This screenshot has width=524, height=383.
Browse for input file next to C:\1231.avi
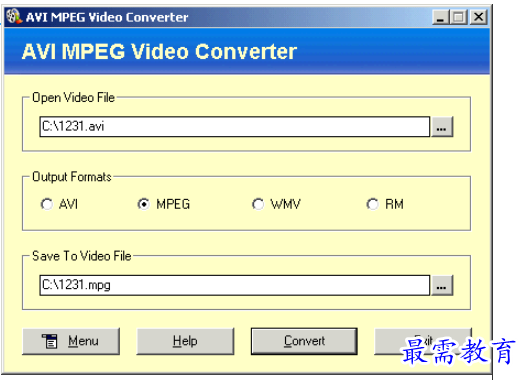pos(442,127)
